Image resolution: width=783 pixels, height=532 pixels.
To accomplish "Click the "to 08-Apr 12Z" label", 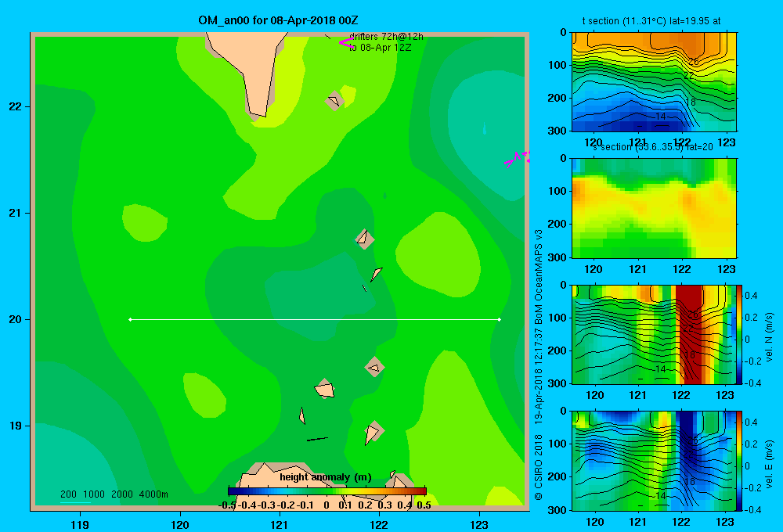I will [x=380, y=48].
